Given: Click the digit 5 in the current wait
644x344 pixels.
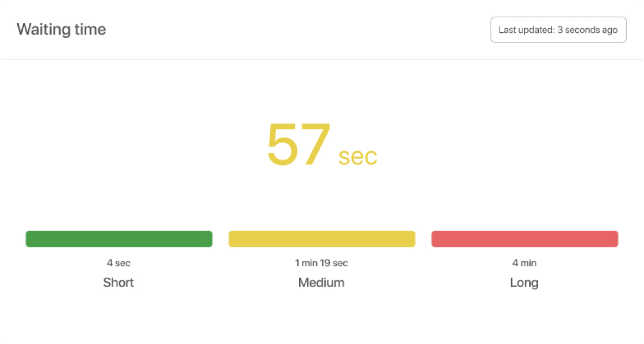Looking at the screenshot, I should (282, 145).
